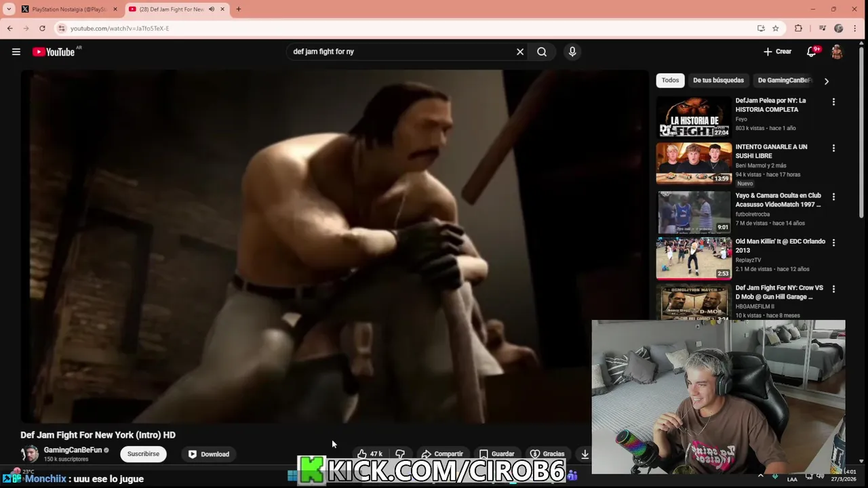Open the install/cast icon in address bar

pyautogui.click(x=761, y=28)
